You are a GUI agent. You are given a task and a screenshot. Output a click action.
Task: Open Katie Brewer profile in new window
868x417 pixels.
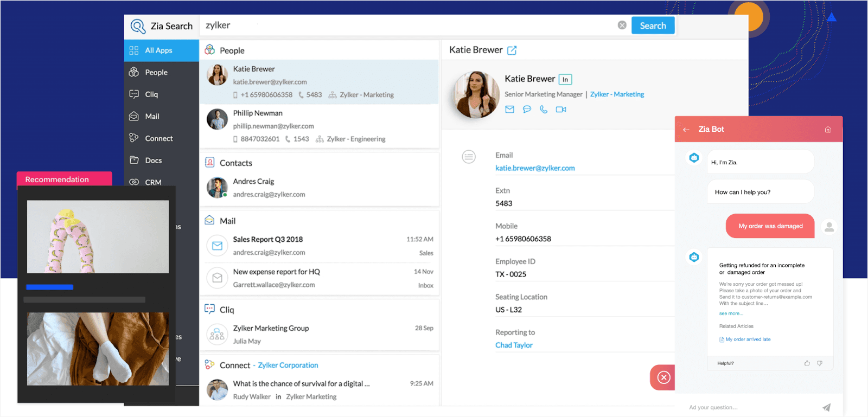[x=512, y=50]
